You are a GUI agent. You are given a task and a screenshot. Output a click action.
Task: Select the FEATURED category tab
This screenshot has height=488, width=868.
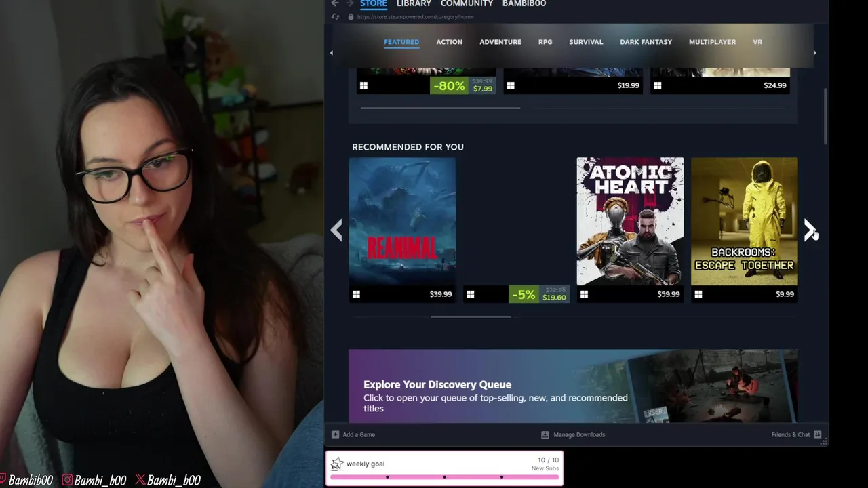[401, 42]
